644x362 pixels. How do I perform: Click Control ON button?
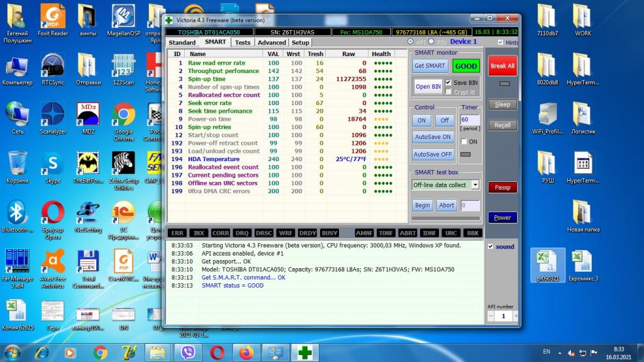click(421, 120)
